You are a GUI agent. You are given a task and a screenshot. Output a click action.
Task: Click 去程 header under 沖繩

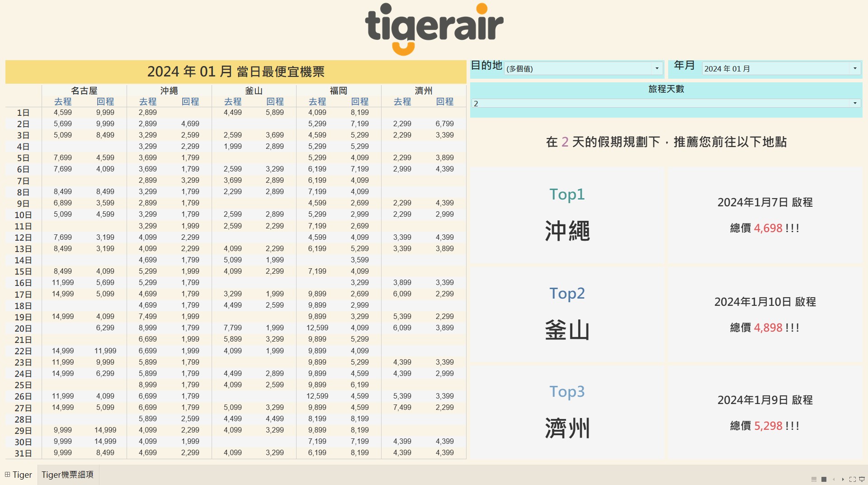(148, 102)
